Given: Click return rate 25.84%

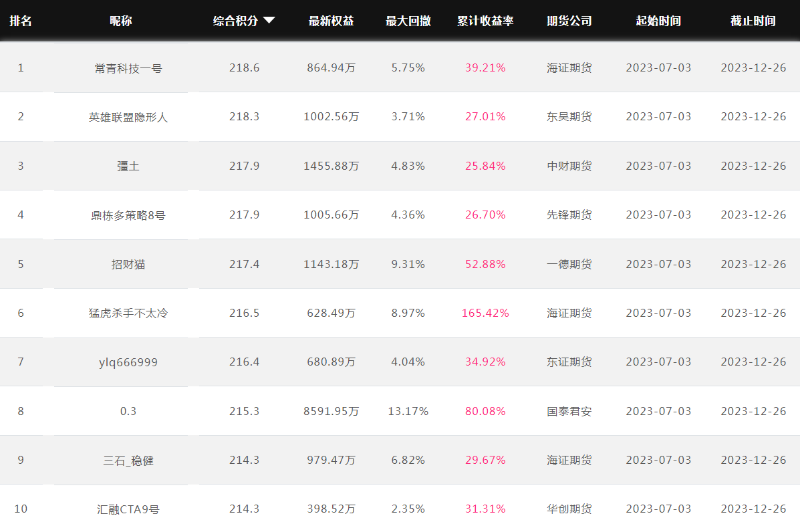Looking at the screenshot, I should coord(485,166).
